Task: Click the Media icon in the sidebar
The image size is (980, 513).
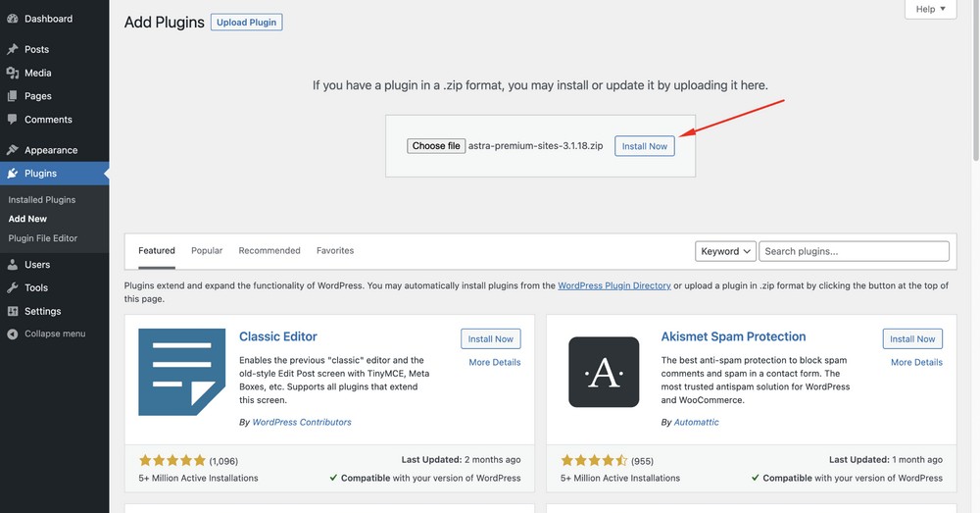Action: pos(13,73)
